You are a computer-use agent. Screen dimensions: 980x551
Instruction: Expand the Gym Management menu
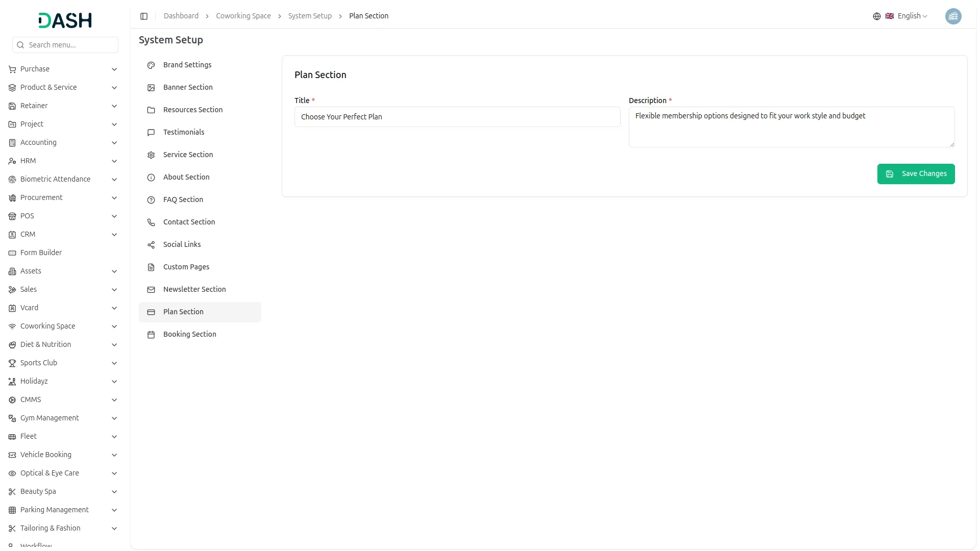[50, 418]
